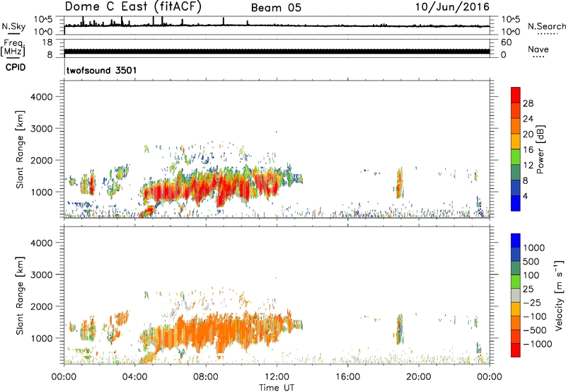Viewport: 566px width, 392px height.
Task: Click the '12:00' time axis tick label
Action: (277, 377)
